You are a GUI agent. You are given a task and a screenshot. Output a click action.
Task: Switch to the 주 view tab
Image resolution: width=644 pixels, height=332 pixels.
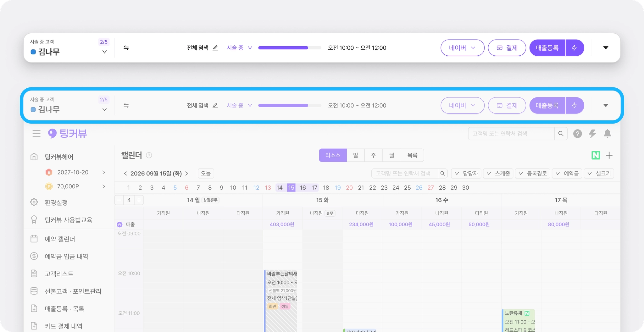[373, 155]
